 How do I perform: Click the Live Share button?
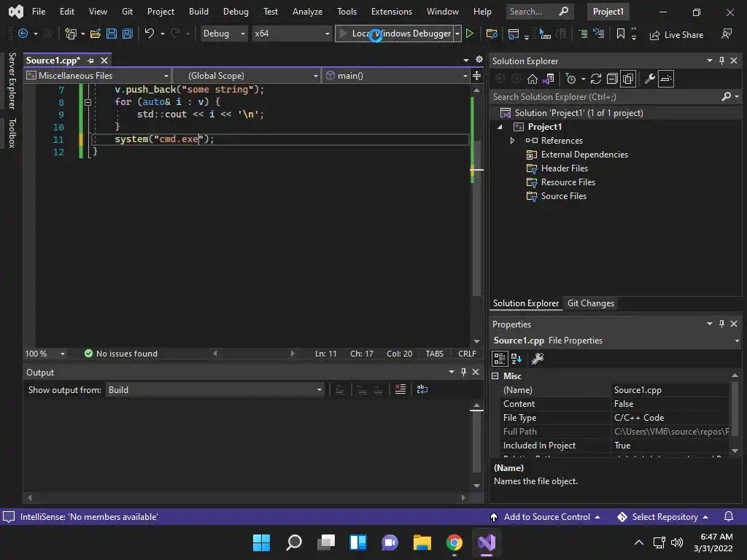click(677, 34)
